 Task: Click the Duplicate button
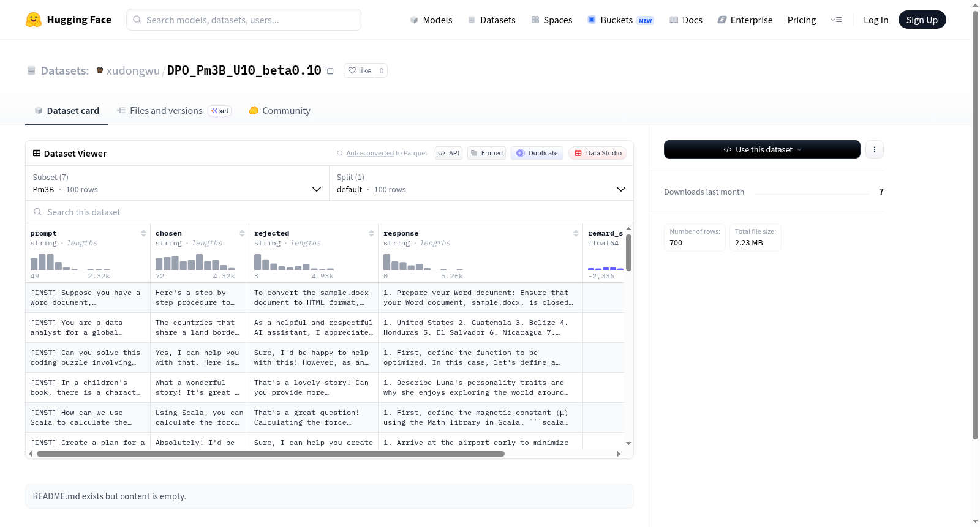(537, 153)
